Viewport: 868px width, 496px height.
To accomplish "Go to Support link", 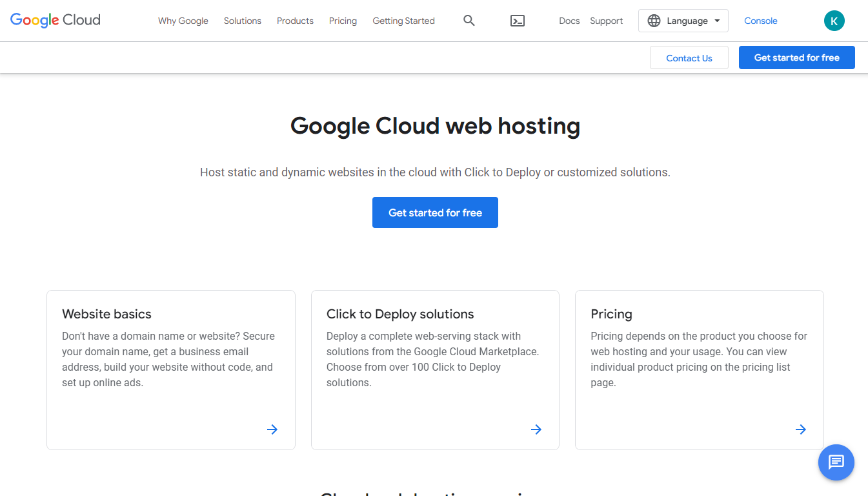I will point(607,21).
